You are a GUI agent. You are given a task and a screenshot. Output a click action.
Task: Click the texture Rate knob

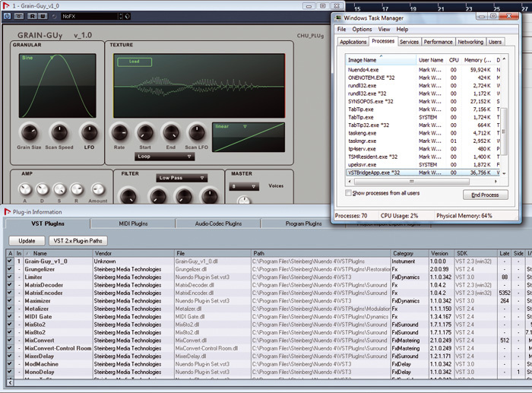tap(119, 133)
